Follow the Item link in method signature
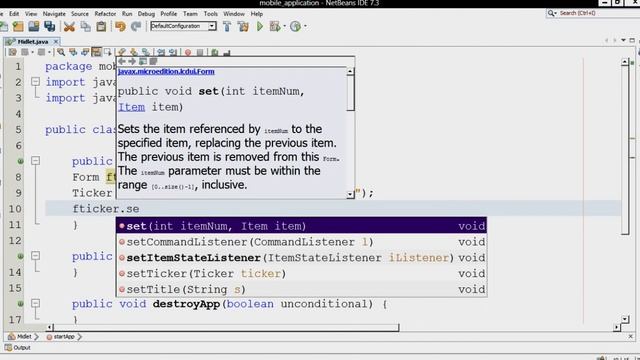This screenshot has height=360, width=640. pyautogui.click(x=131, y=107)
